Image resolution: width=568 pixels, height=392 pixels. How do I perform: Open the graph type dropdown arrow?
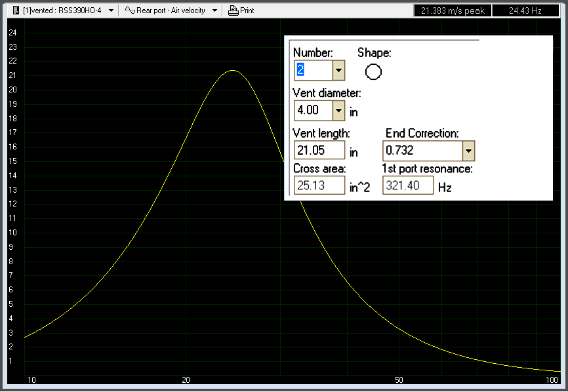click(215, 10)
